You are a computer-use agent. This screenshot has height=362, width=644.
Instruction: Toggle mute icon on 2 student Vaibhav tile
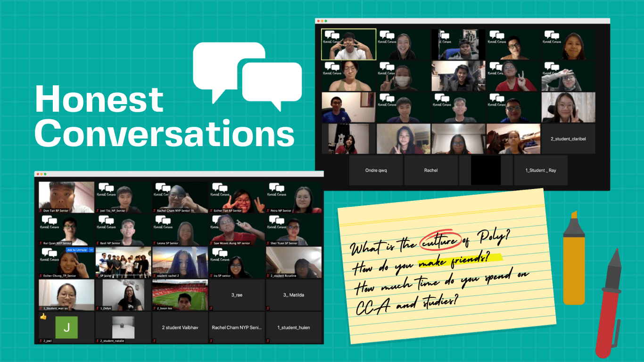(155, 340)
